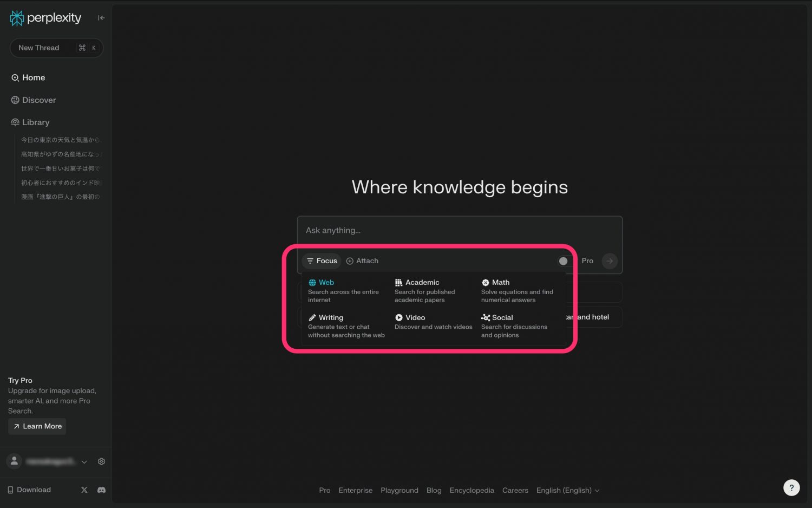Toggle the Pro search switch
812x508 pixels.
pyautogui.click(x=566, y=261)
